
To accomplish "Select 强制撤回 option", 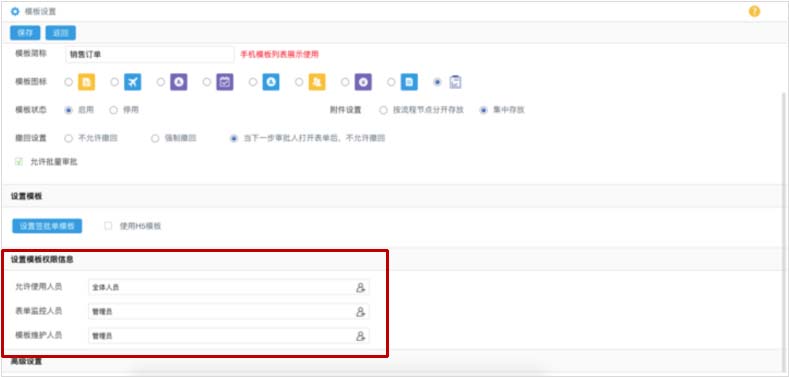I will 155,138.
